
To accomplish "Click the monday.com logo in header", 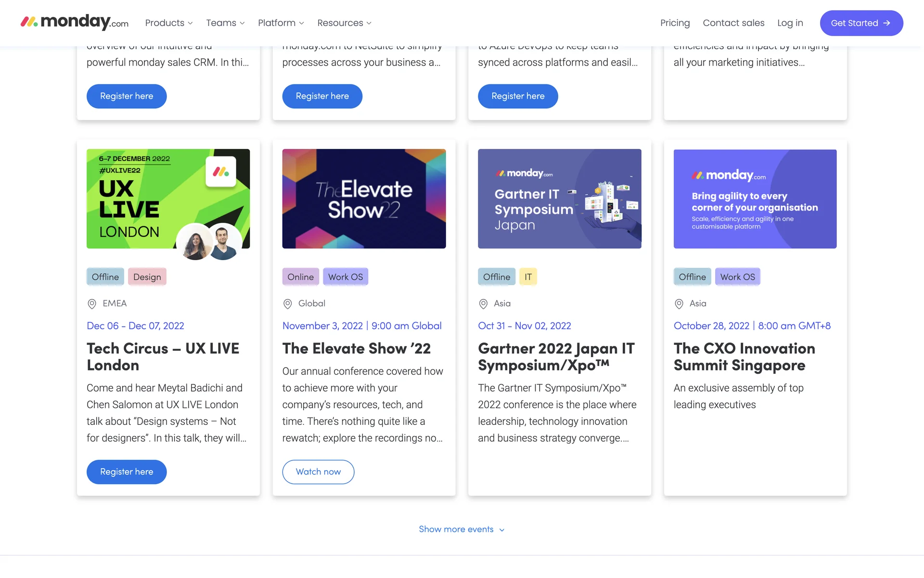I will [x=75, y=22].
